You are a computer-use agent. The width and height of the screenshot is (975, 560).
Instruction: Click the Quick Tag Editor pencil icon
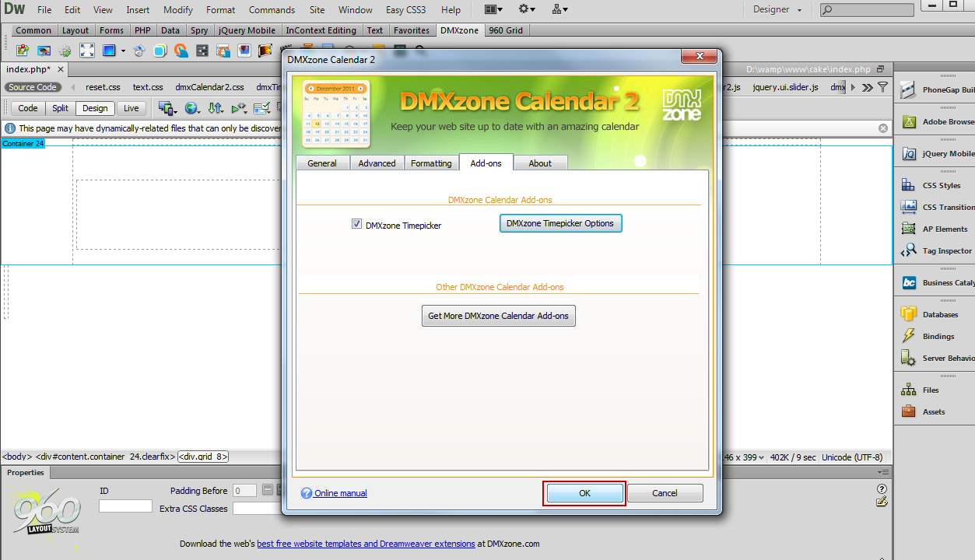click(882, 502)
